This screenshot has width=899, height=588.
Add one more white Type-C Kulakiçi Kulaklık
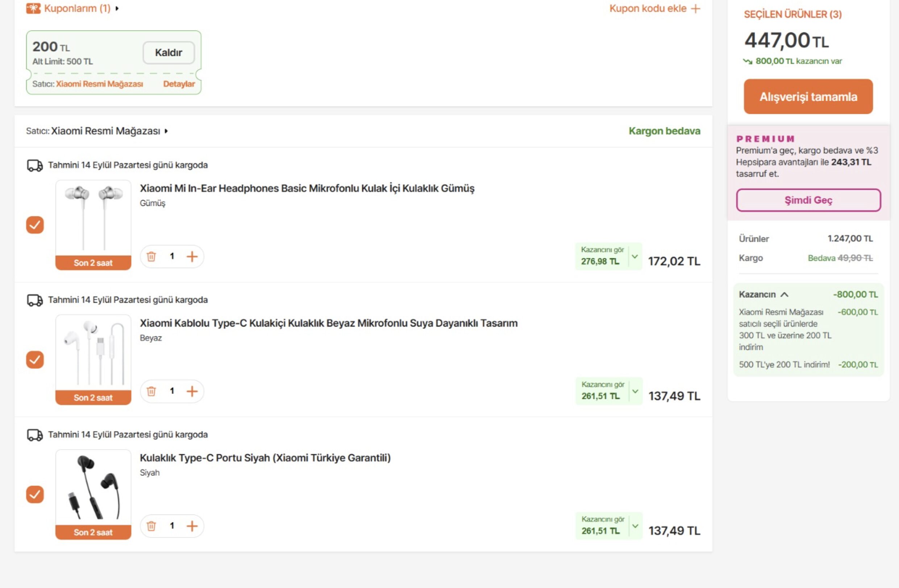point(192,391)
